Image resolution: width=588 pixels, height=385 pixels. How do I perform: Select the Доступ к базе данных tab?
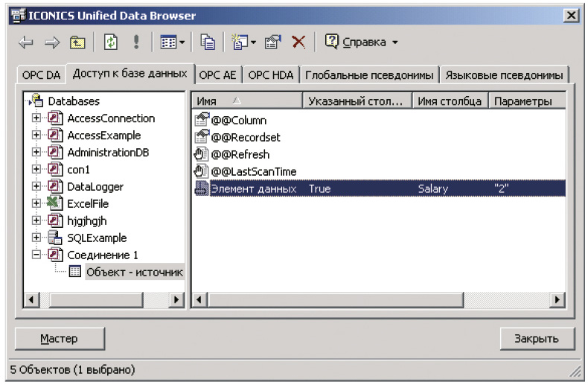coord(130,73)
